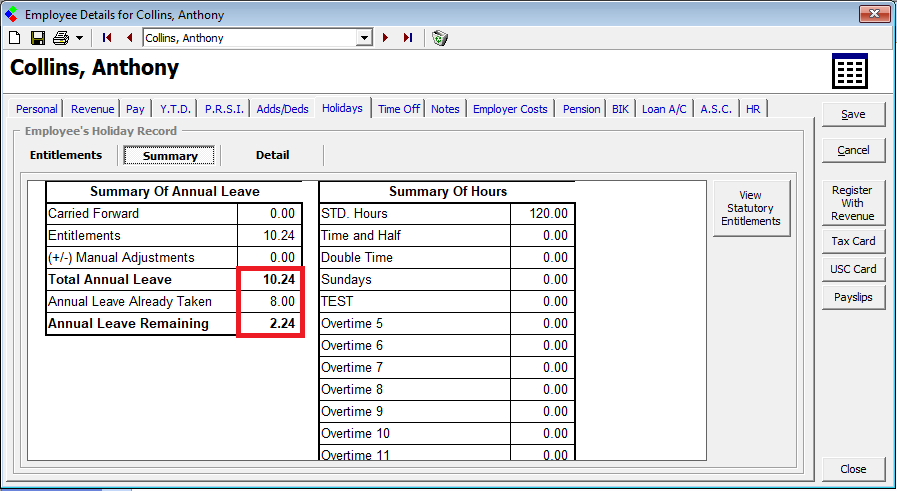897x491 pixels.
Task: Click the floppy disk Save icon
Action: tap(38, 38)
